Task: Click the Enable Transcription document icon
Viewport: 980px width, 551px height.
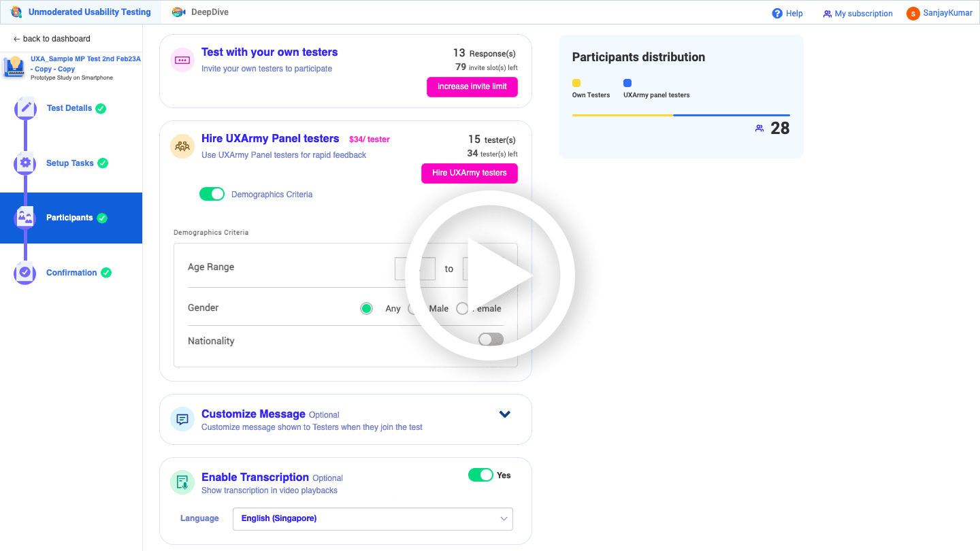Action: coord(182,482)
